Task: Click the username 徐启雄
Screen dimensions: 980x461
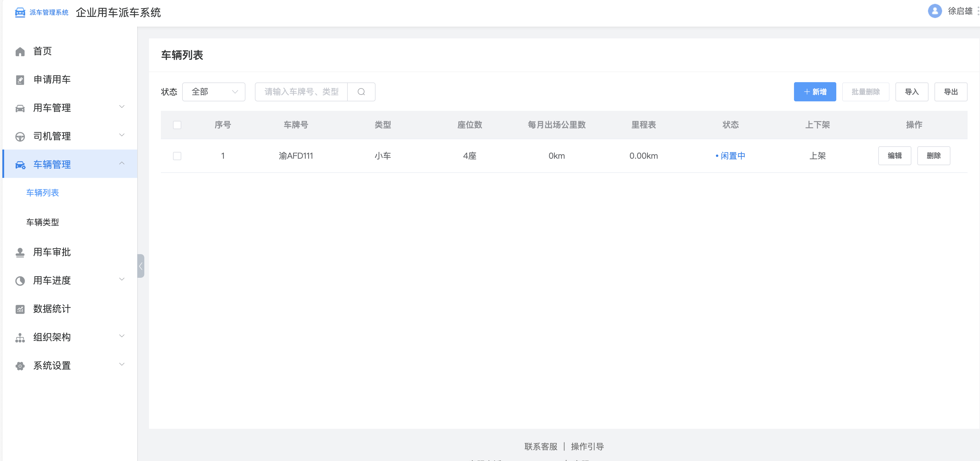Action: (960, 11)
